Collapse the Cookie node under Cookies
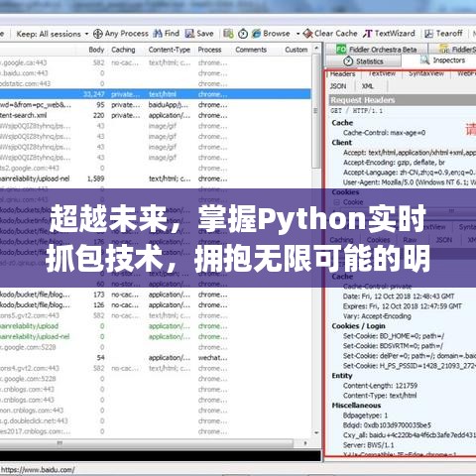The image size is (476, 476). (336, 202)
